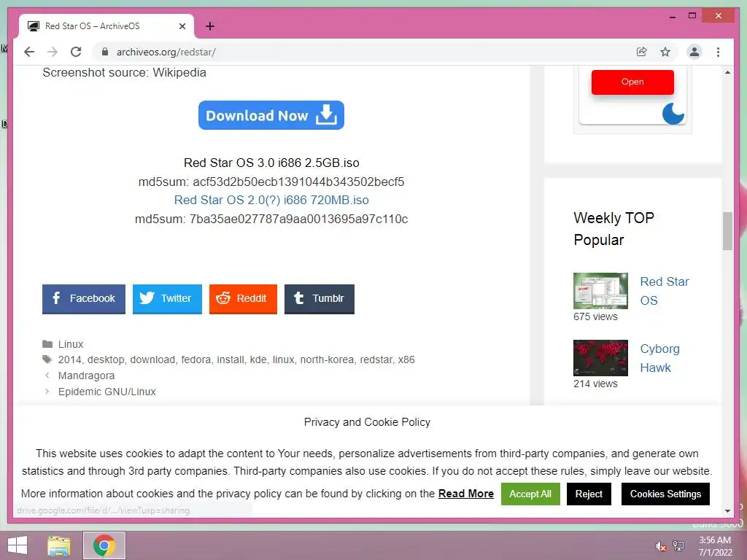
Task: Click the folder category icon
Action: tap(47, 344)
